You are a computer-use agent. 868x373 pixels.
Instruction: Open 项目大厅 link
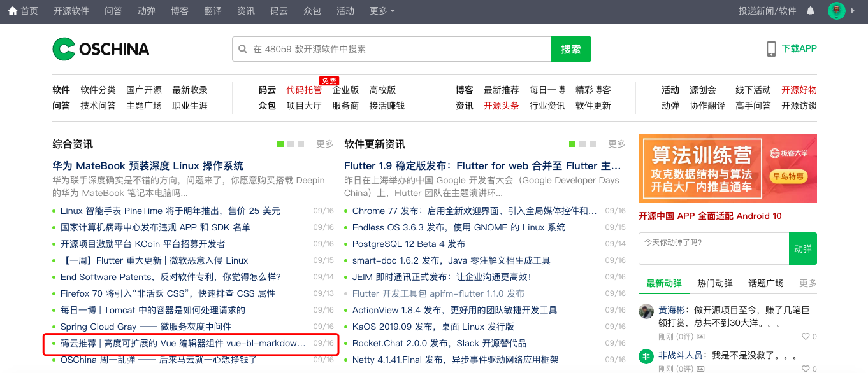click(304, 106)
